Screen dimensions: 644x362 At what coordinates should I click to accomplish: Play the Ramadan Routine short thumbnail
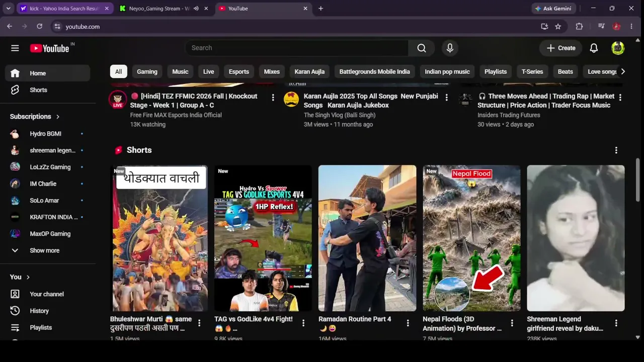(367, 238)
